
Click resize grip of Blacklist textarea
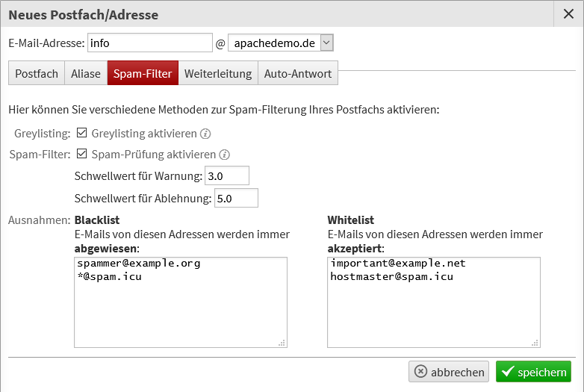pos(282,343)
